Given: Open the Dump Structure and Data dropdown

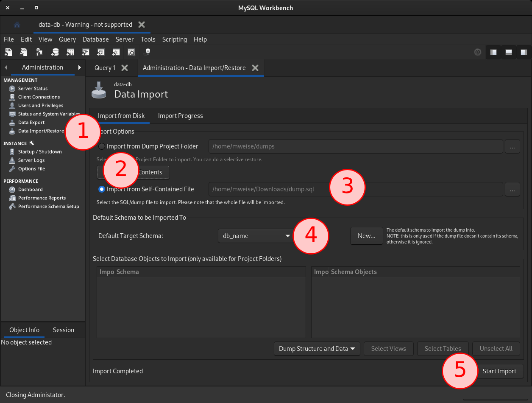Looking at the screenshot, I should [317, 348].
